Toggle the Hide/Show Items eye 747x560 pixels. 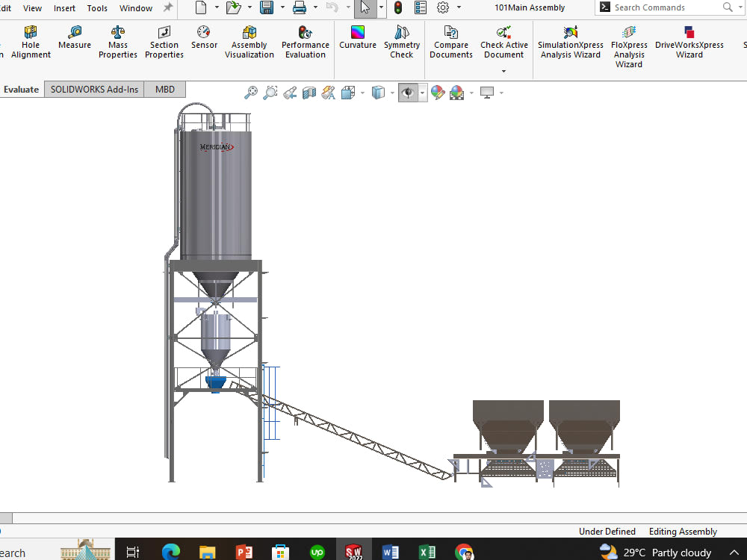409,93
